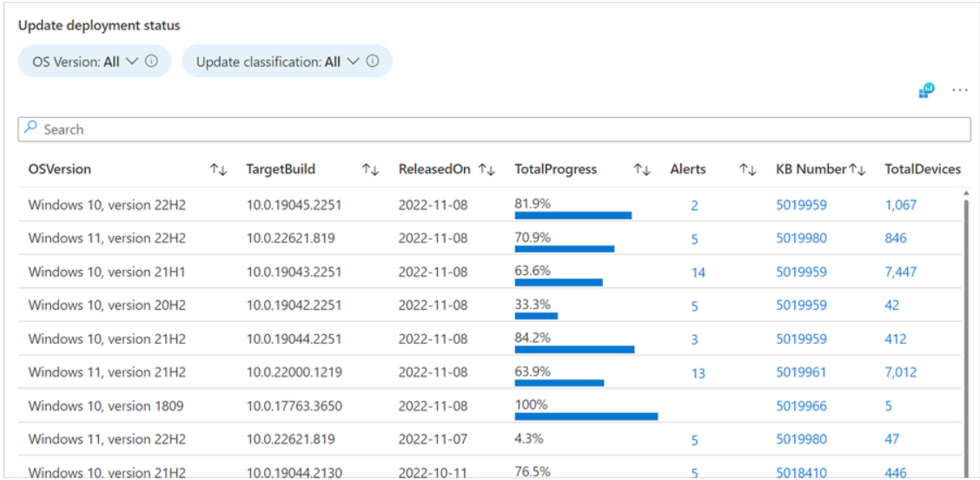Image resolution: width=980 pixels, height=480 pixels.
Task: Sort table by TotalProgress arrows
Action: click(642, 170)
